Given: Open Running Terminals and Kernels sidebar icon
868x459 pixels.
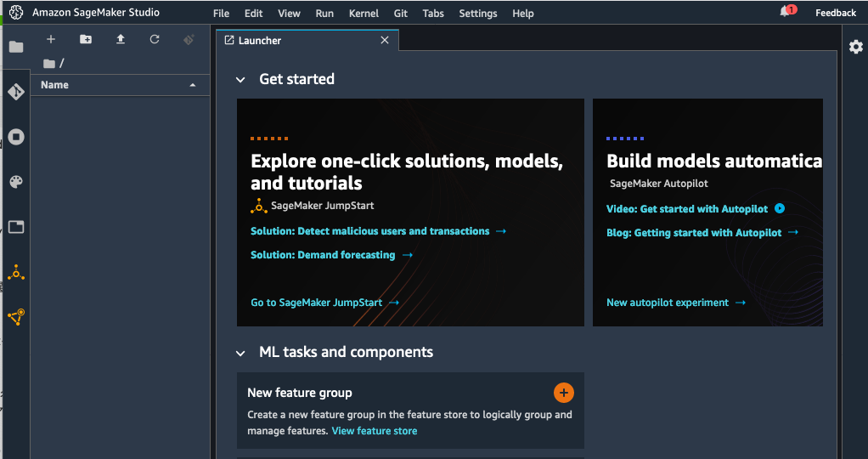Looking at the screenshot, I should click(16, 137).
